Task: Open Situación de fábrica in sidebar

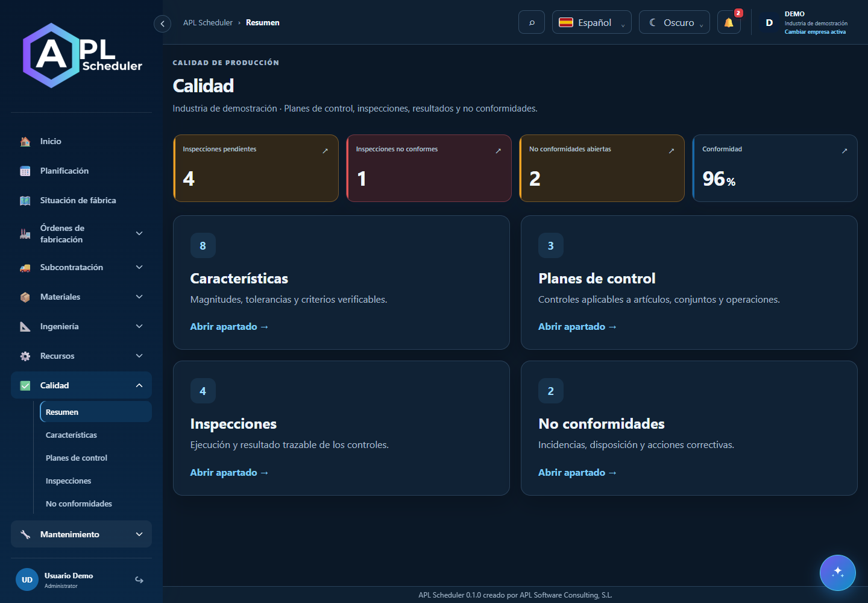Action: click(81, 200)
